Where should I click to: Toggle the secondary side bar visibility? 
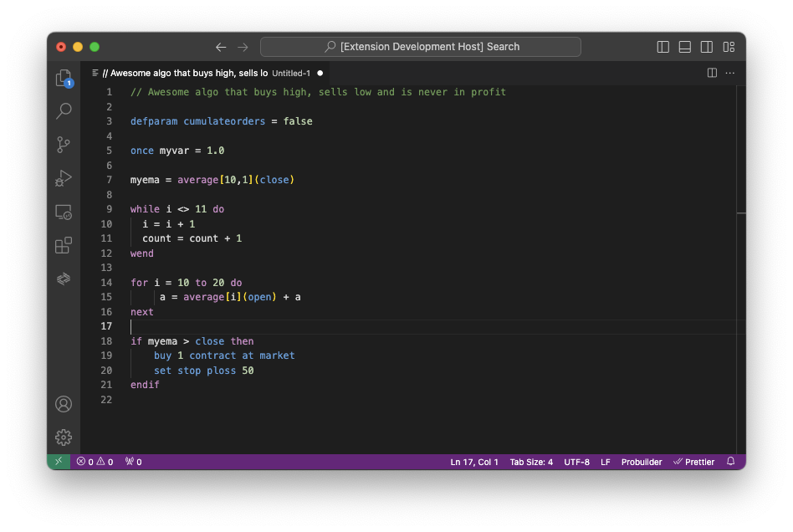[707, 47]
